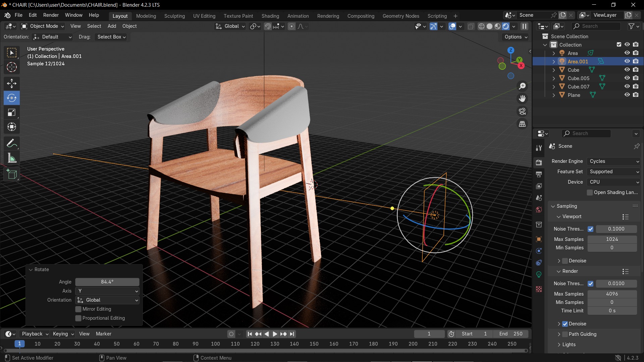Hide Plane object in viewport
The height and width of the screenshot is (362, 644).
click(627, 95)
